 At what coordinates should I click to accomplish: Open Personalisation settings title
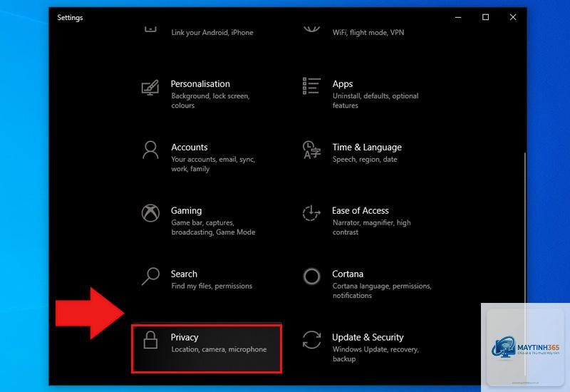point(200,84)
